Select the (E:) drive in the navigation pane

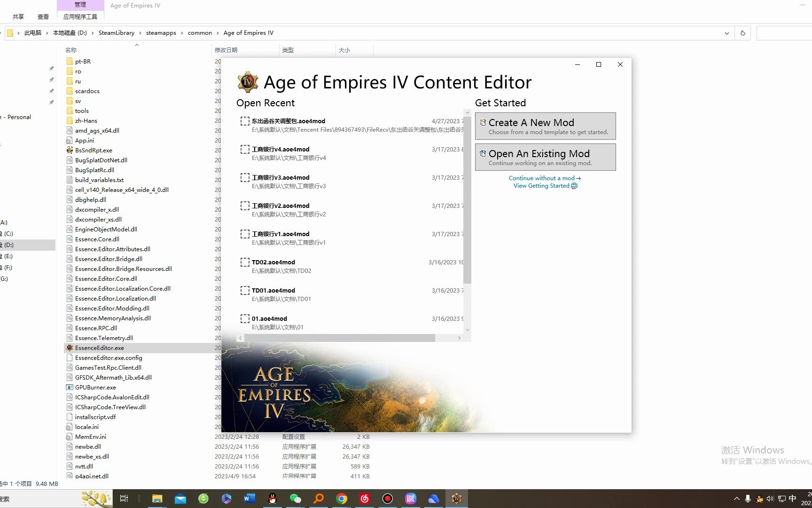tap(27, 256)
